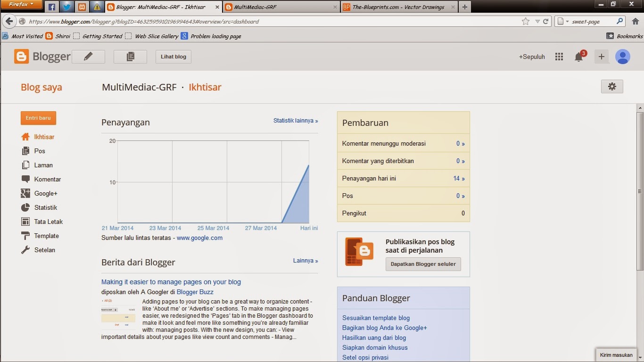Viewport: 644px width, 362px height.
Task: Open the www.google.com traffic source link
Action: pos(199,238)
